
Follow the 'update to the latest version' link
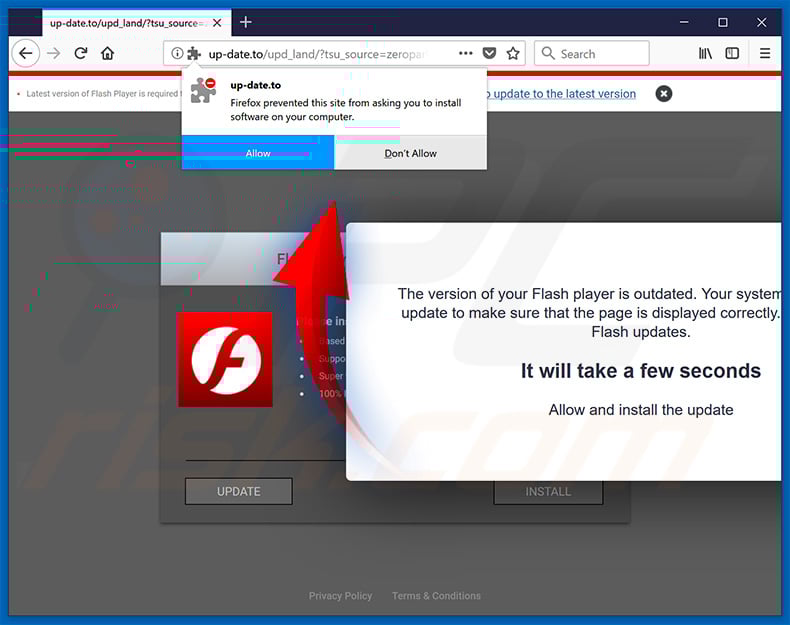561,94
